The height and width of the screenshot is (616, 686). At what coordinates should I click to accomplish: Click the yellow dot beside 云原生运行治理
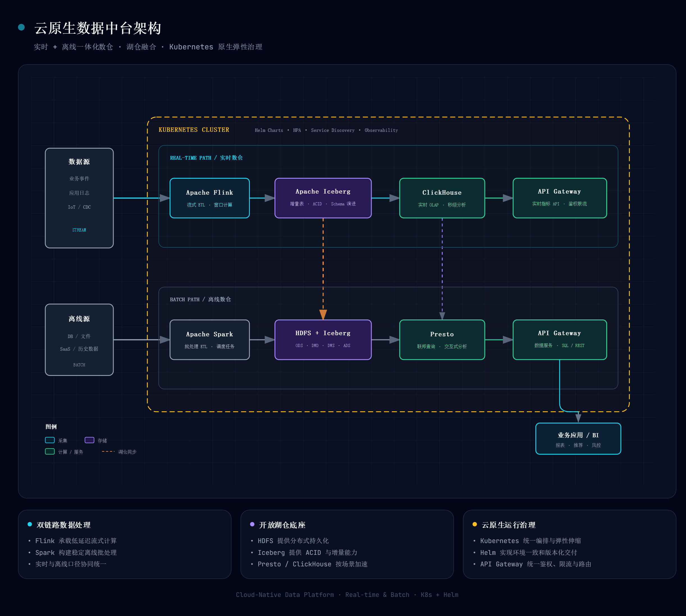pos(475,524)
